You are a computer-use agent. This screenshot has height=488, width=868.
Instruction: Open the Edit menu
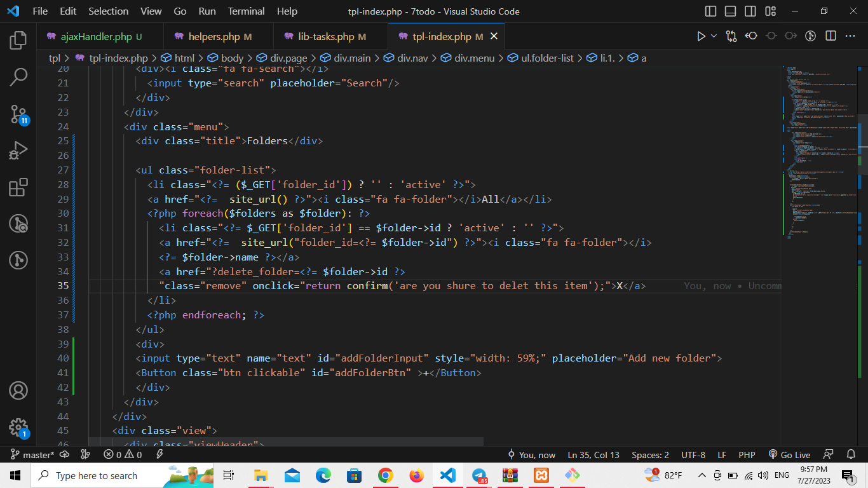(68, 11)
